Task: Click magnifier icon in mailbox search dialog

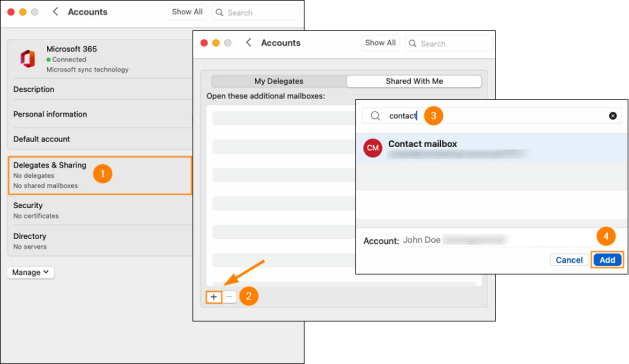Action: point(375,116)
